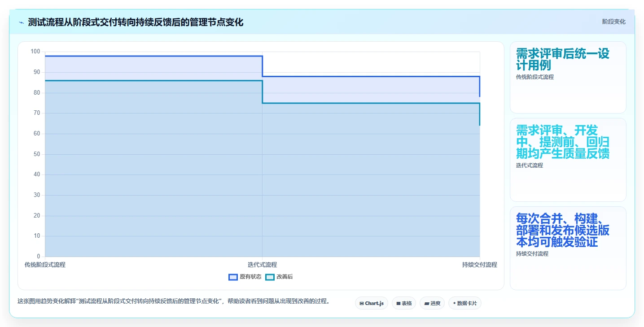The height and width of the screenshot is (327, 644).
Task: Click the y-axis value 50
Action: coord(37,154)
